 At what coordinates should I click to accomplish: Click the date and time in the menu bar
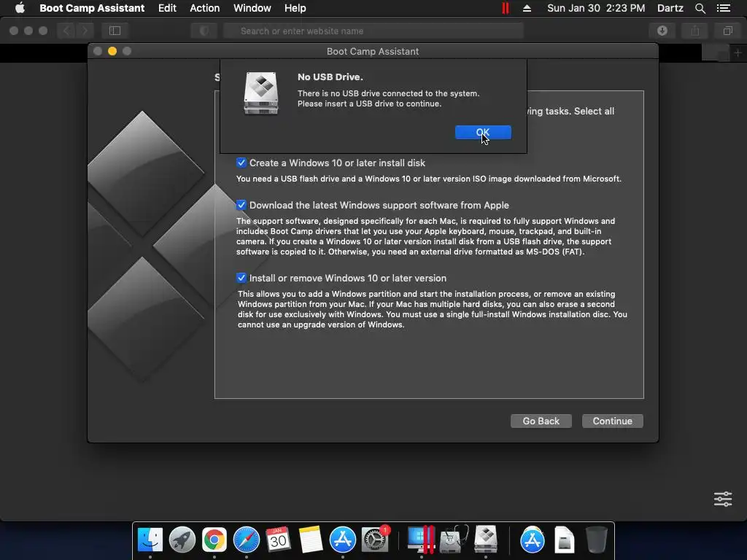(x=596, y=8)
